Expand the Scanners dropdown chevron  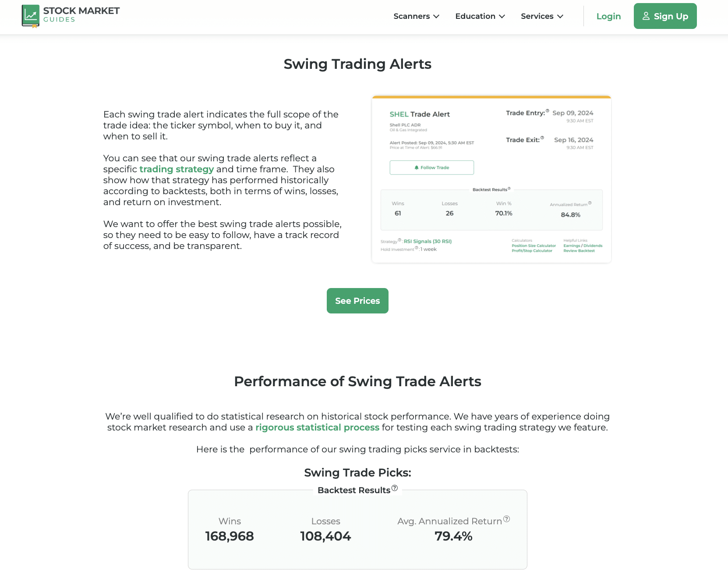coord(437,16)
